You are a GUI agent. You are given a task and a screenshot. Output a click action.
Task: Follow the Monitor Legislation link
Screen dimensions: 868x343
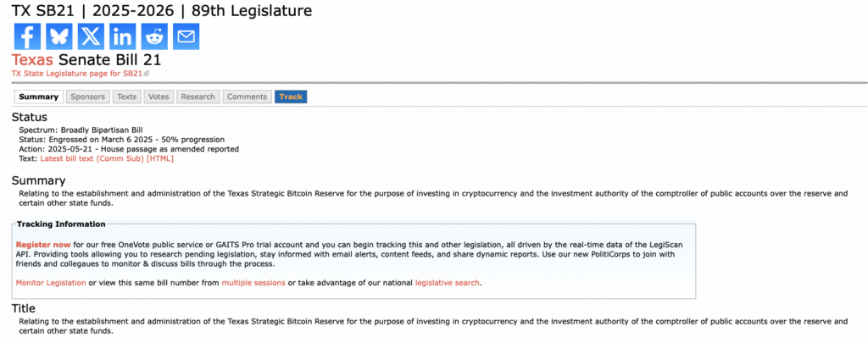pos(51,283)
